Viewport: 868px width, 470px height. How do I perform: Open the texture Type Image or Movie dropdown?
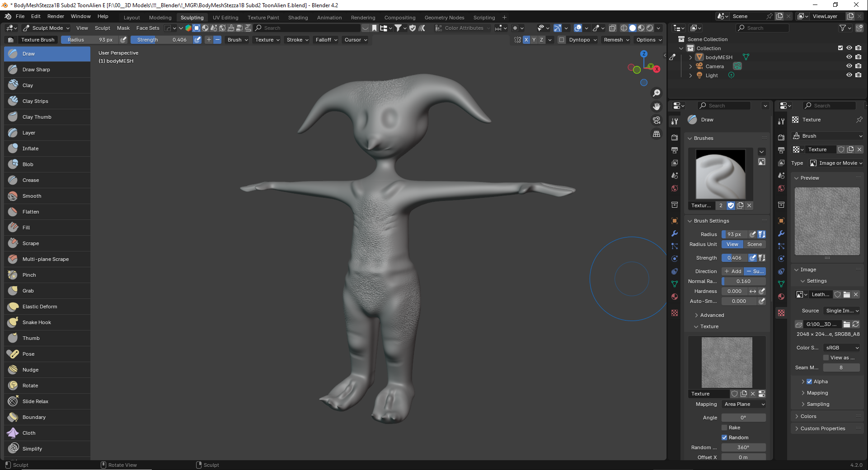tap(835, 163)
